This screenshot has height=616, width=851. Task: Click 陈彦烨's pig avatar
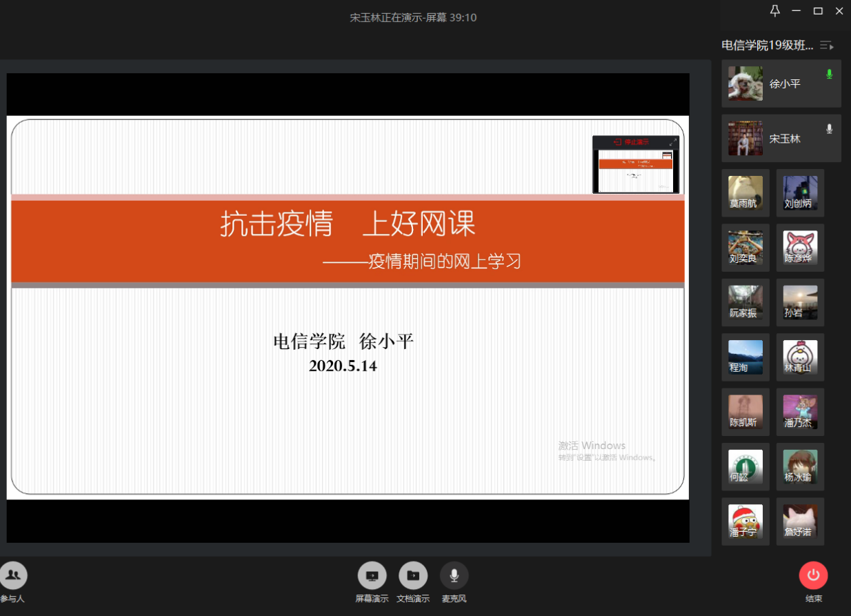click(800, 248)
